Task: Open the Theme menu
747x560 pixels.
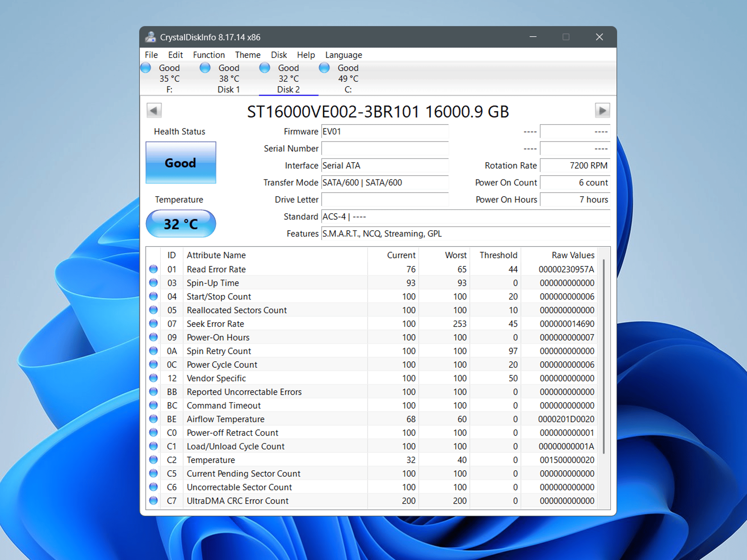Action: click(248, 55)
